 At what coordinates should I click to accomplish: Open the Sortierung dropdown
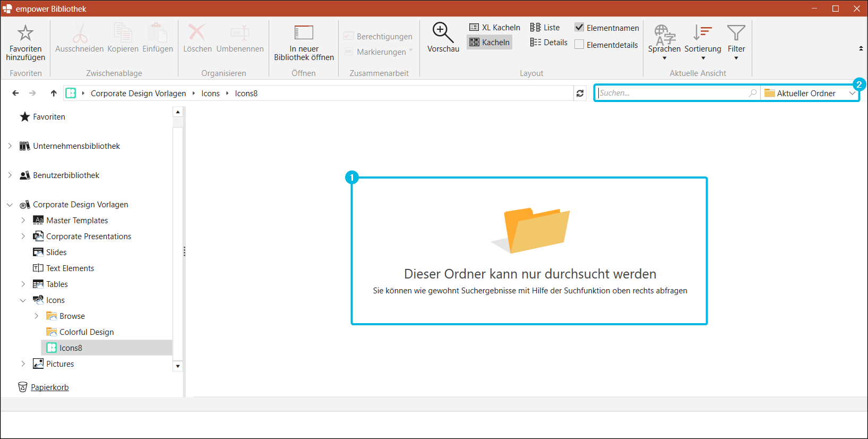[x=703, y=42]
